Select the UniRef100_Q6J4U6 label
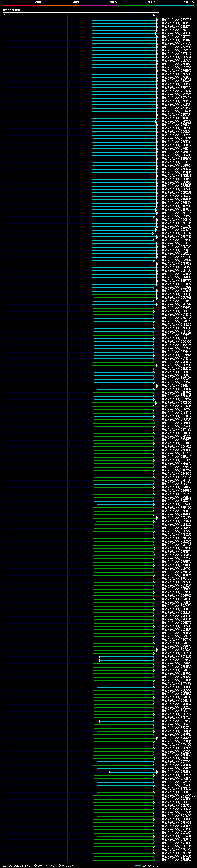This screenshot has width=197, height=868. 177,111
